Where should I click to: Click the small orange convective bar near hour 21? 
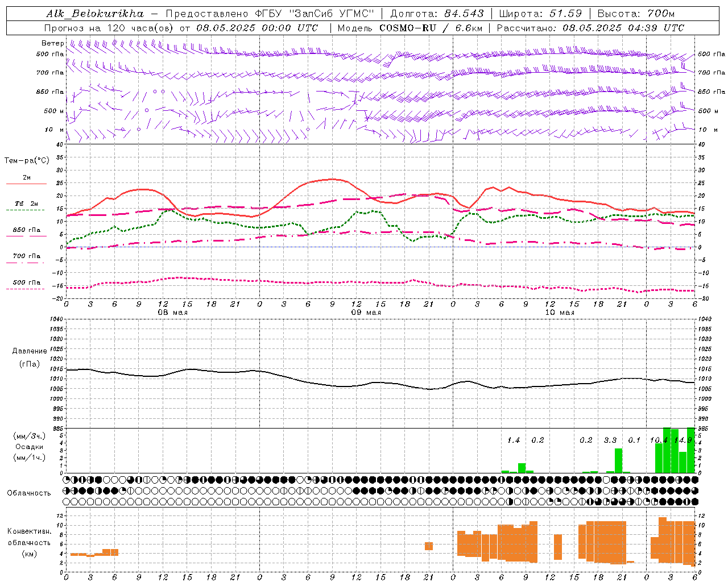pos(429,546)
